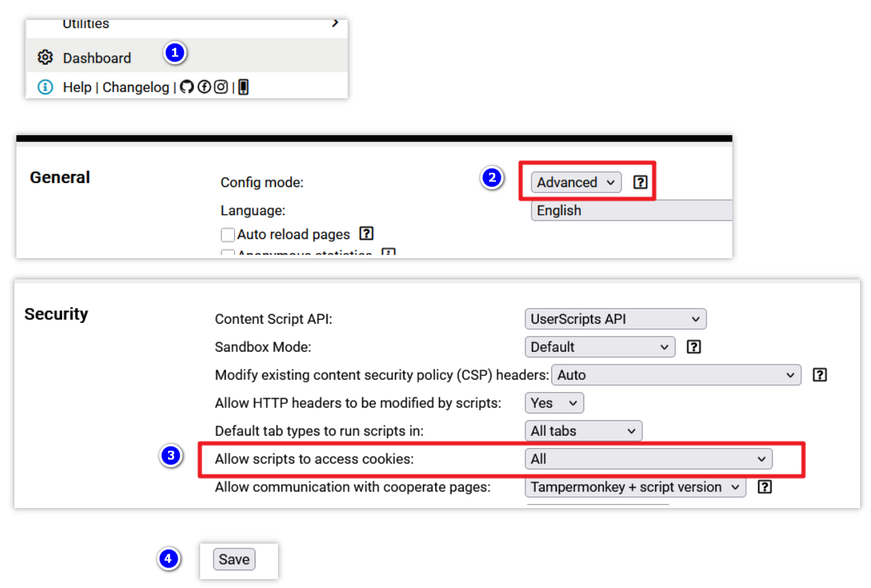871x588 pixels.
Task: Click the Allow HTTP headers to be modified label
Action: click(358, 403)
